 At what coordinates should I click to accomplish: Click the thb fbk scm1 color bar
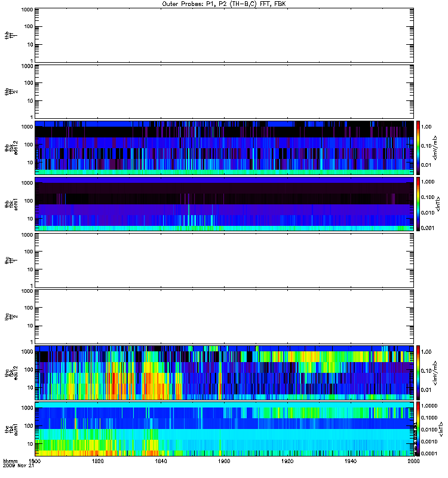[418, 204]
